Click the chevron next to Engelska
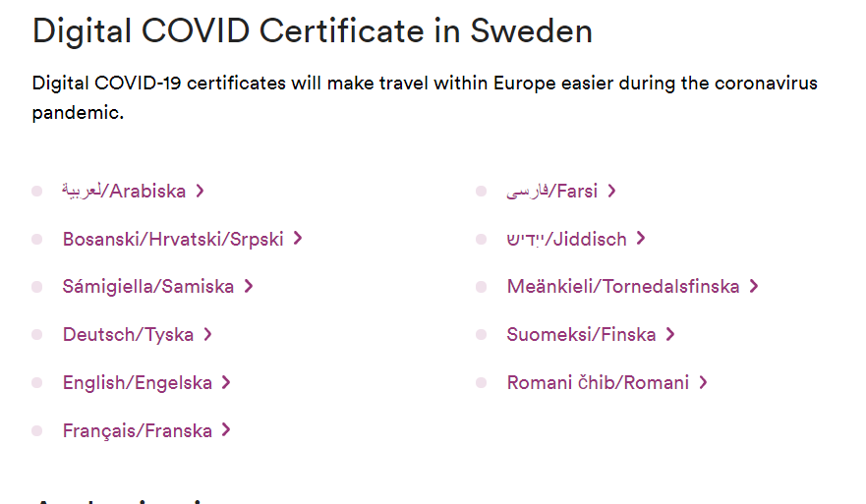Viewport: 866px width, 504px height. [226, 383]
